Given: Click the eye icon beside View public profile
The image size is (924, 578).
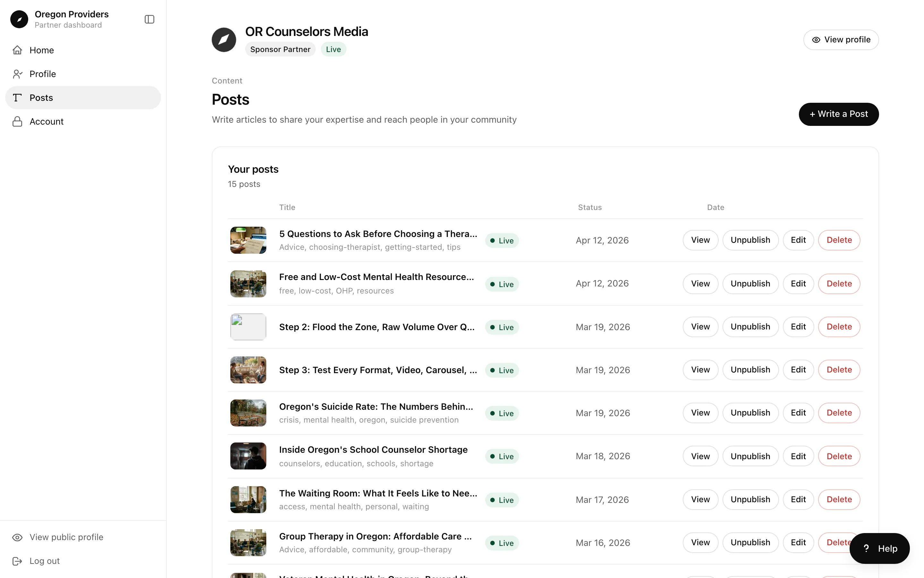Looking at the screenshot, I should click(x=17, y=537).
